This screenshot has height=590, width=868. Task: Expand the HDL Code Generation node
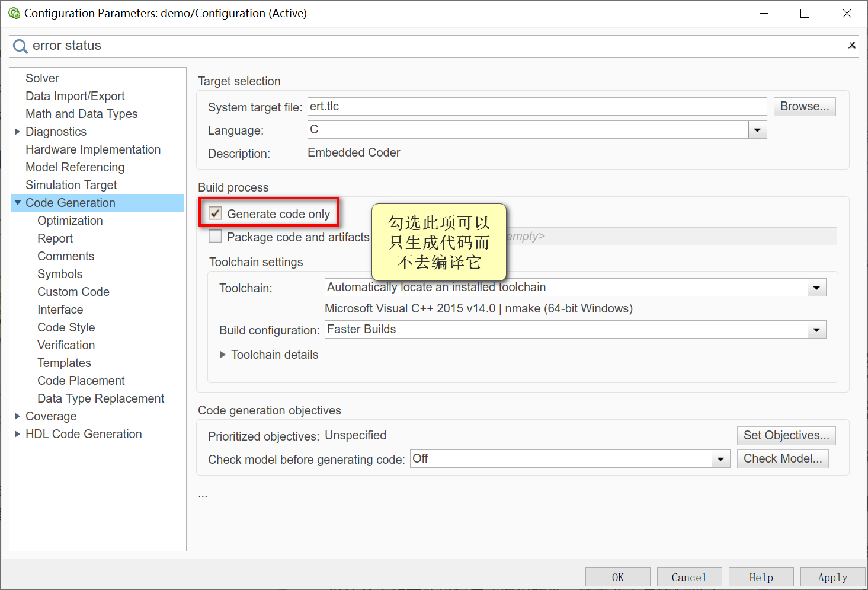pyautogui.click(x=17, y=434)
